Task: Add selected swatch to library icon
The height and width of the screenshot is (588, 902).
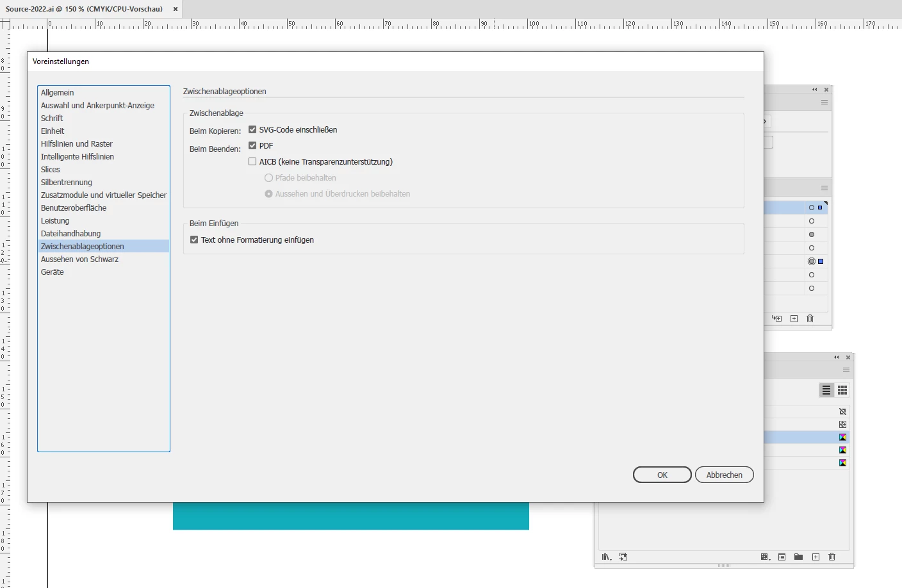Action: point(623,557)
